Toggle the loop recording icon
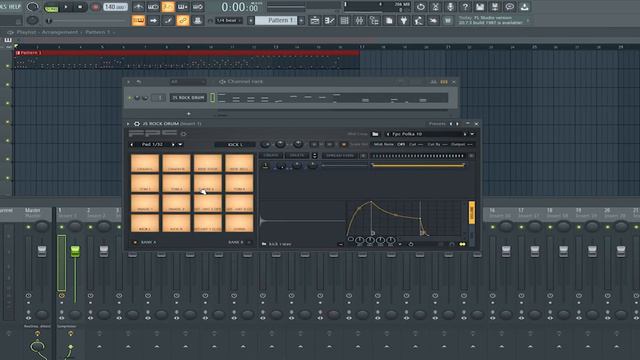640x360 pixels. (x=198, y=7)
